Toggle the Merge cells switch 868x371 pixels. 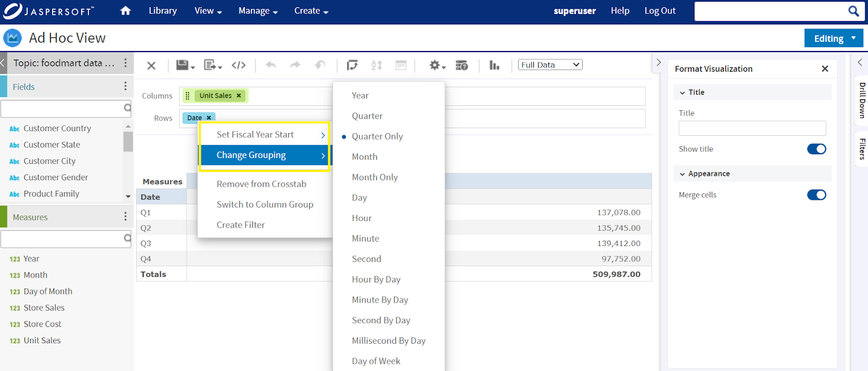click(x=816, y=195)
